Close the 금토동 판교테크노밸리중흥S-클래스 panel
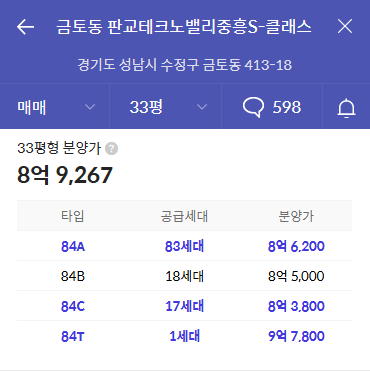The image size is (370, 371). [345, 26]
